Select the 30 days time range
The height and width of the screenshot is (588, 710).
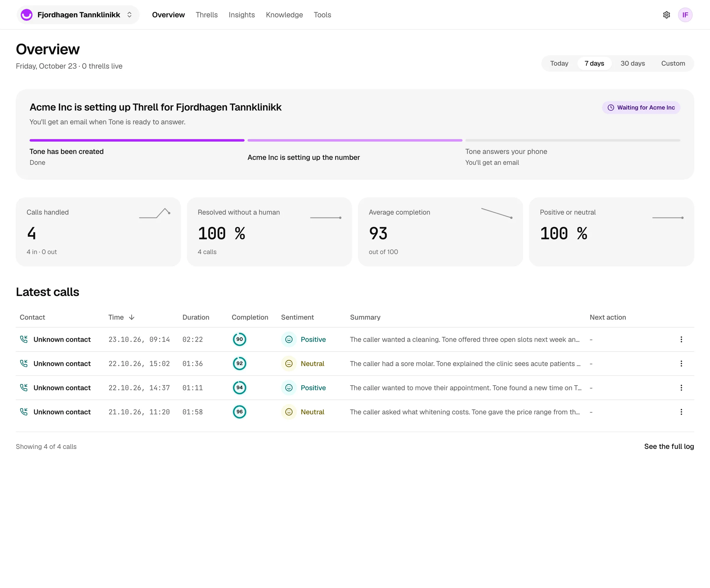(632, 64)
